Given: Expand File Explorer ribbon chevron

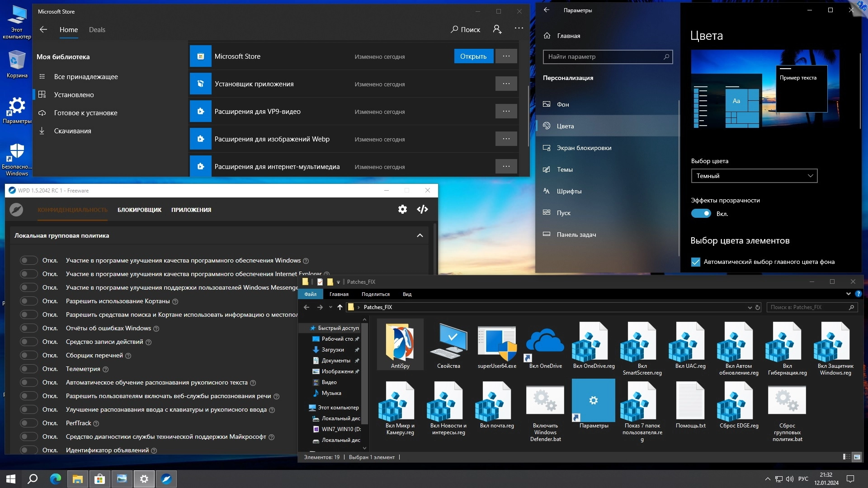Looking at the screenshot, I should (x=848, y=294).
